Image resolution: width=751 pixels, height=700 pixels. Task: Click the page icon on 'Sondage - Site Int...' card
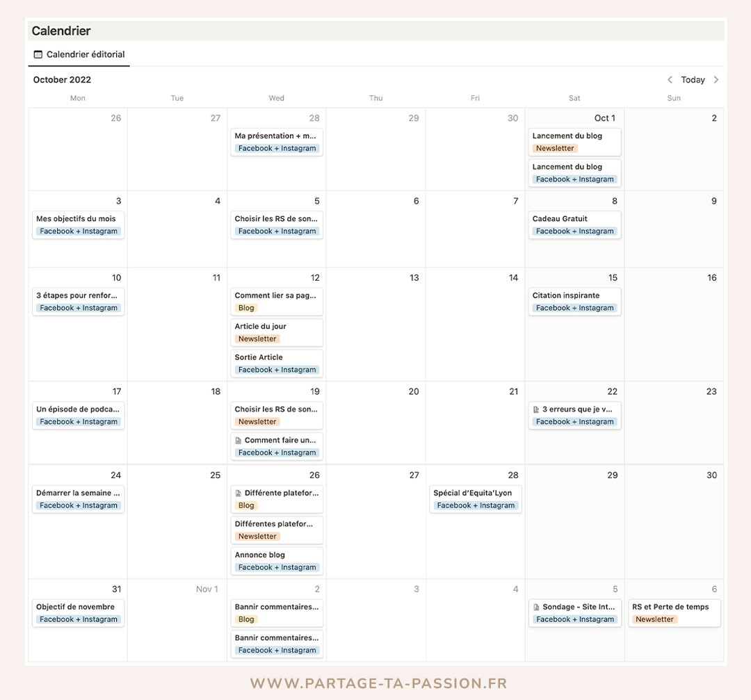[536, 607]
